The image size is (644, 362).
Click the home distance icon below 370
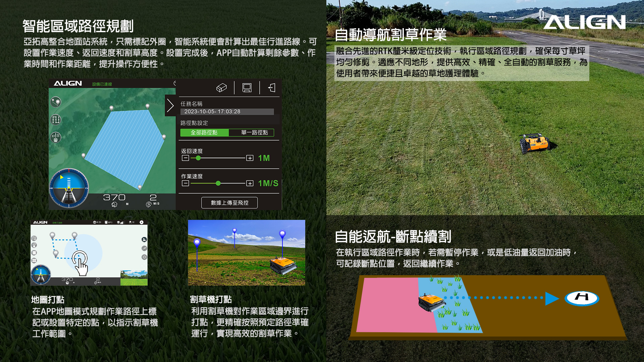pos(114,204)
